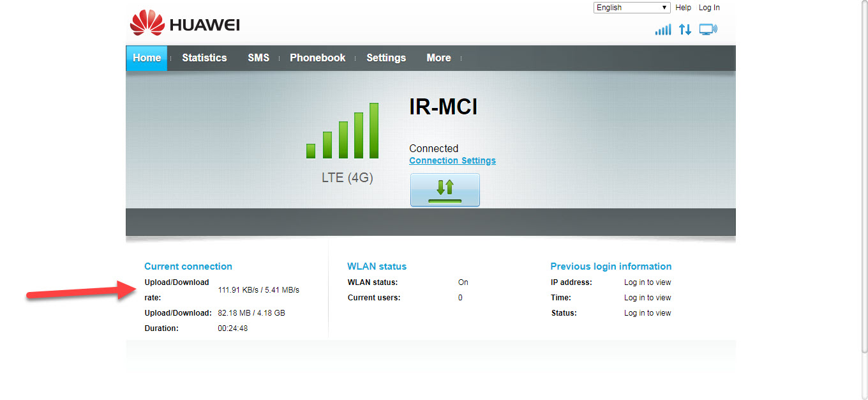Click the large green signal bars graphic
The width and height of the screenshot is (868, 400).
(343, 131)
